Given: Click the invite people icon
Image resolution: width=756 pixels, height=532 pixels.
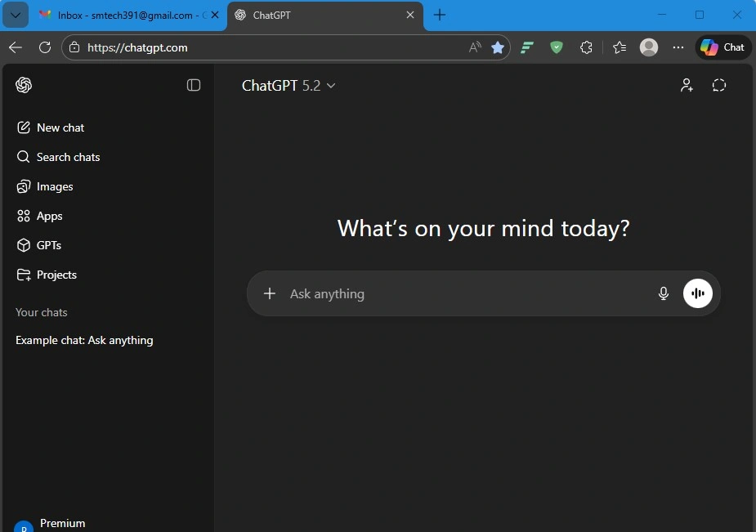Looking at the screenshot, I should tap(687, 85).
